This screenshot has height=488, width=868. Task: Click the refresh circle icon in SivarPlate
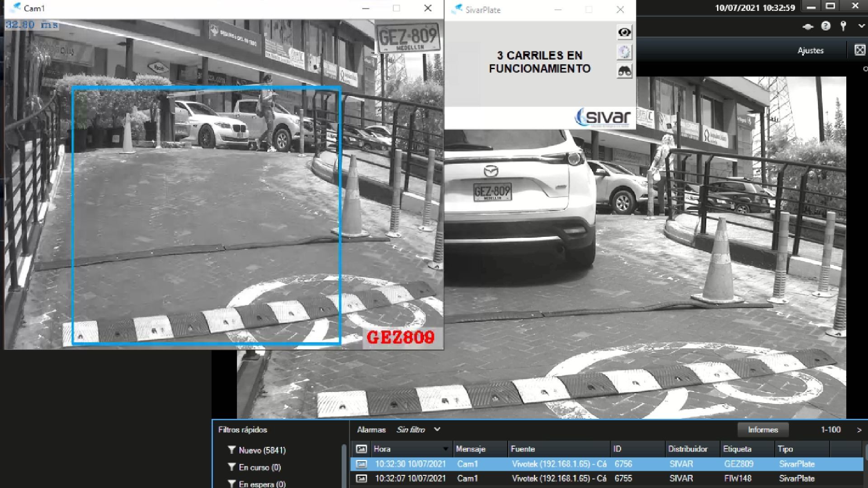click(x=624, y=52)
